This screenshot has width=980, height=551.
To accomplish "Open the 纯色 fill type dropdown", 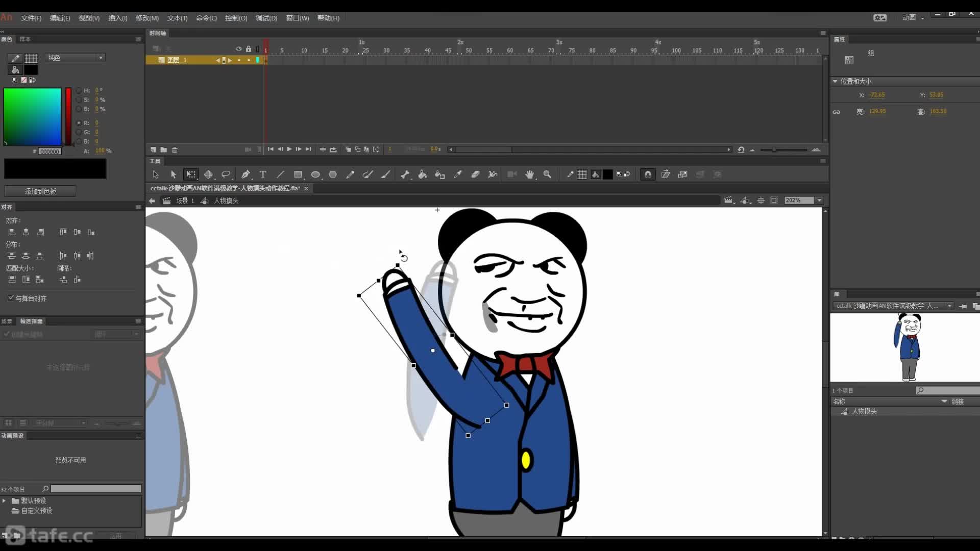I will pos(75,58).
